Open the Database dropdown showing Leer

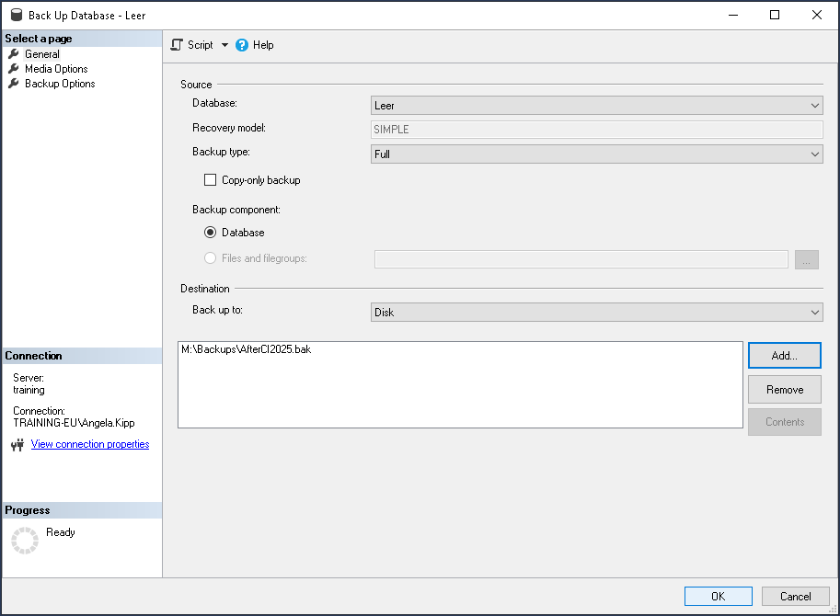[596, 106]
